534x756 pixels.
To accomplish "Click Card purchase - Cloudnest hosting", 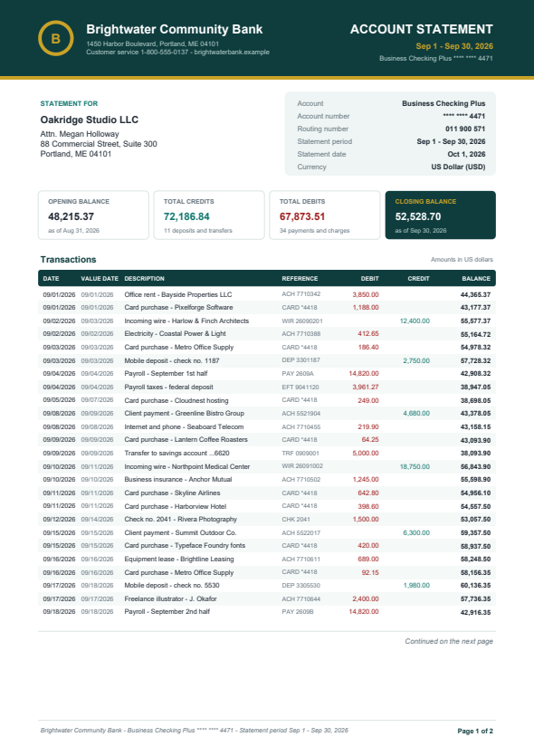I will coord(176,401).
